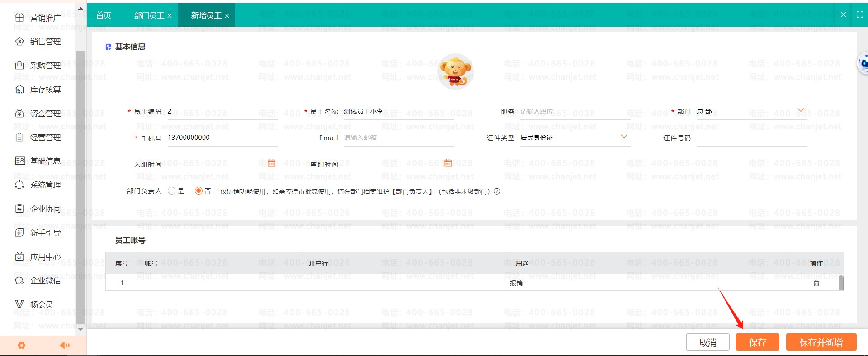Click the 员工编码 input field

(223, 112)
